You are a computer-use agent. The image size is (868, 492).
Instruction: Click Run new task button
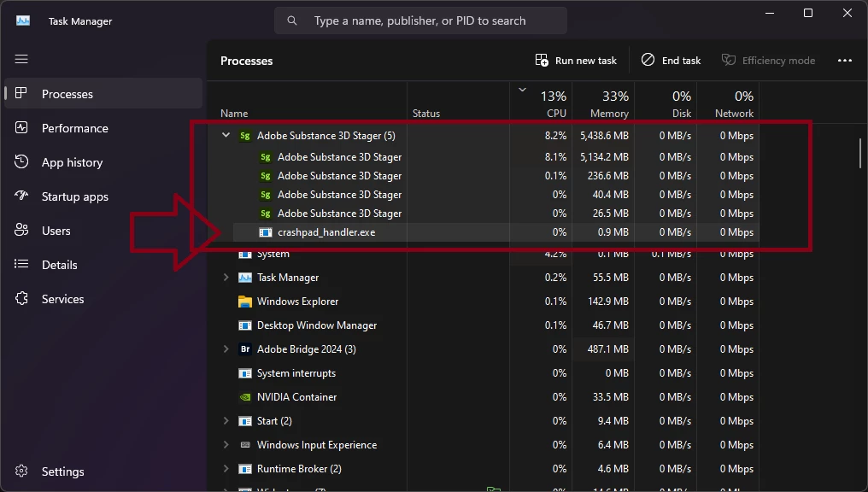click(576, 61)
